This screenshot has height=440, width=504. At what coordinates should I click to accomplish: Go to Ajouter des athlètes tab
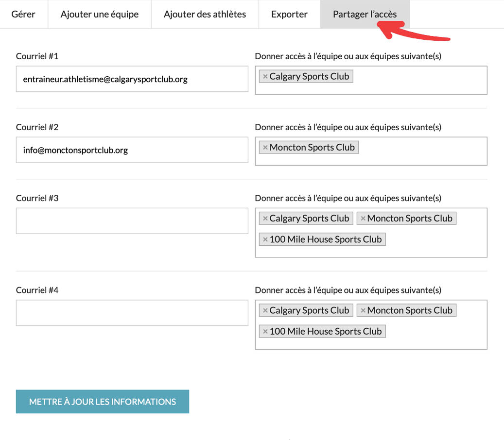pos(205,14)
